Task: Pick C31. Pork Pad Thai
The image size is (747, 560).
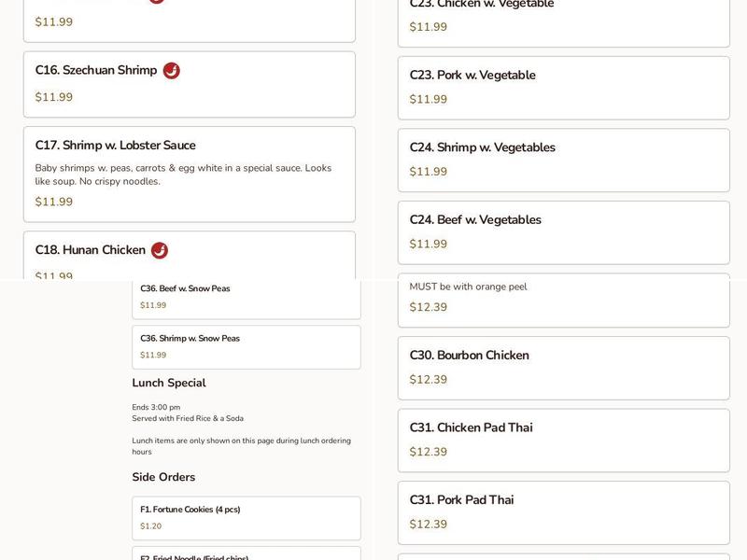Action: pyautogui.click(x=563, y=512)
